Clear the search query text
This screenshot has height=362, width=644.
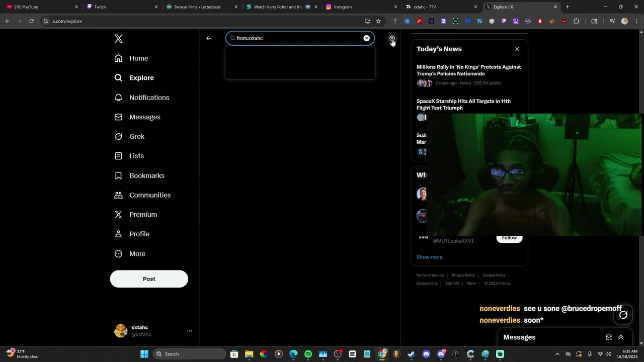pyautogui.click(x=366, y=38)
